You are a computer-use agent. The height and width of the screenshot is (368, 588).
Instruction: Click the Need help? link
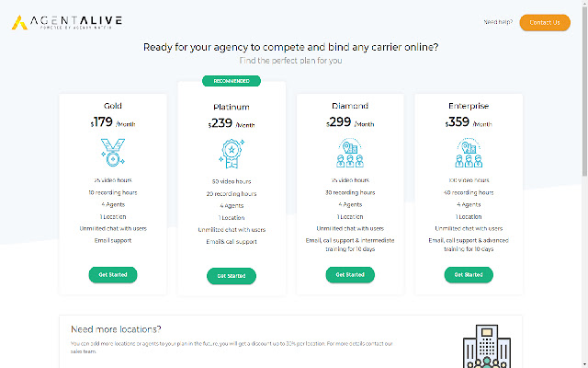click(498, 22)
